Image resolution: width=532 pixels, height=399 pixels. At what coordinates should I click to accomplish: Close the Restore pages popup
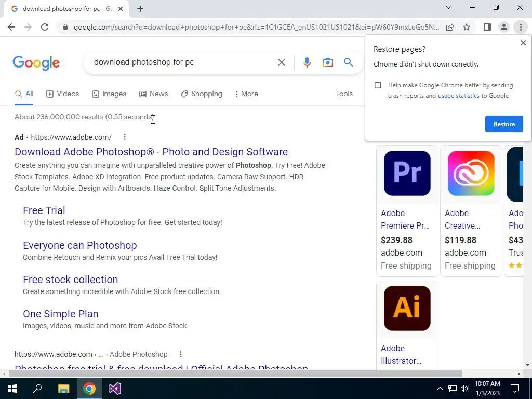(x=523, y=43)
